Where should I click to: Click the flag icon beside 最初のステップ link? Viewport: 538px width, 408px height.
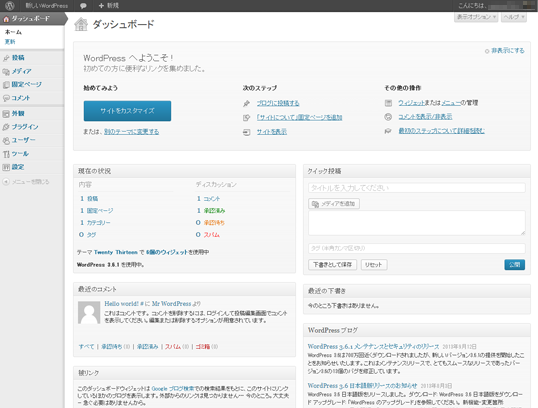[388, 131]
